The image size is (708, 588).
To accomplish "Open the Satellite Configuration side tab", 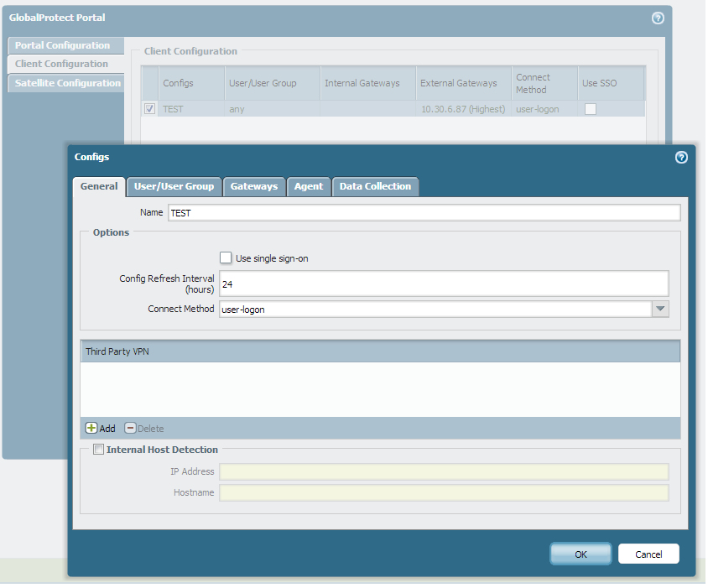I will pos(67,83).
